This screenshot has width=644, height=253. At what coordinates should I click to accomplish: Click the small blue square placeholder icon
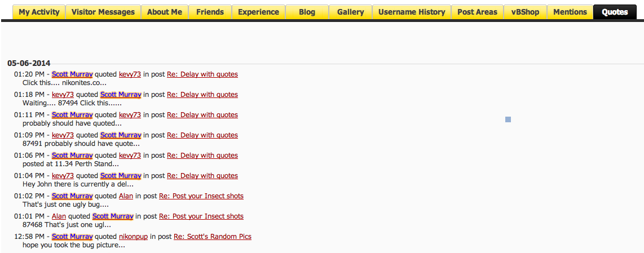[x=508, y=119]
